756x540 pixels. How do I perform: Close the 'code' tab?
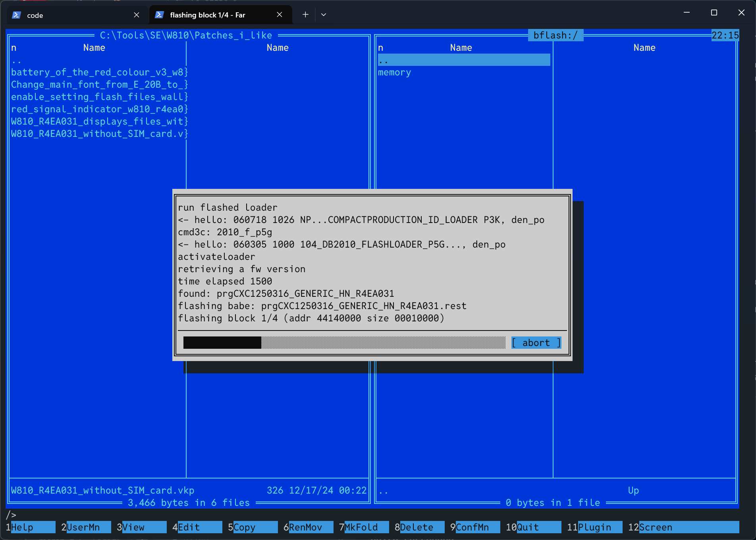tap(137, 15)
